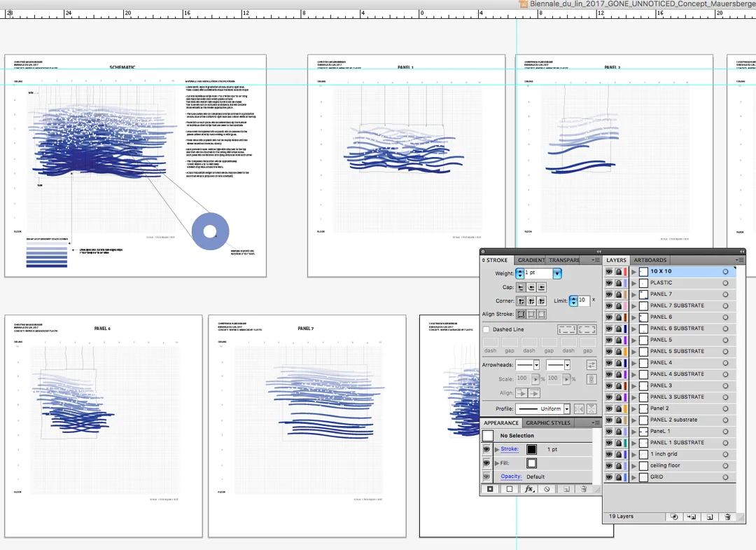Image resolution: width=756 pixels, height=550 pixels.
Task: Add New Stroke in Appearance panel
Action: (490, 489)
